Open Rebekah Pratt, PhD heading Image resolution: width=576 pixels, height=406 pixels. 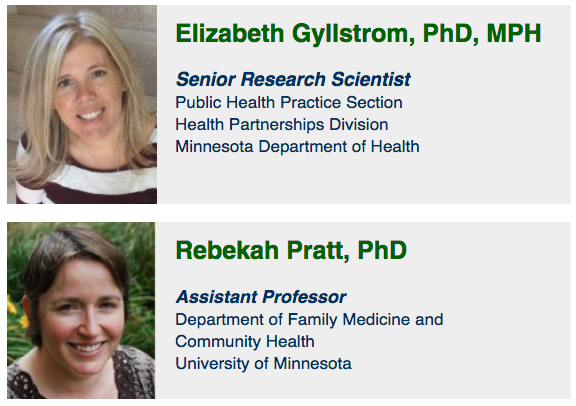pos(291,251)
